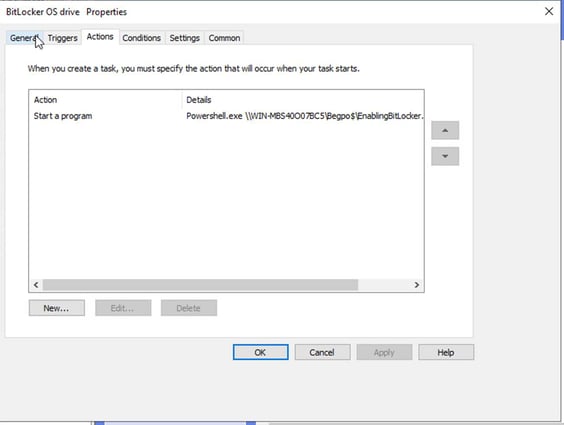
Task: Click the Delete button
Action: coord(189,308)
